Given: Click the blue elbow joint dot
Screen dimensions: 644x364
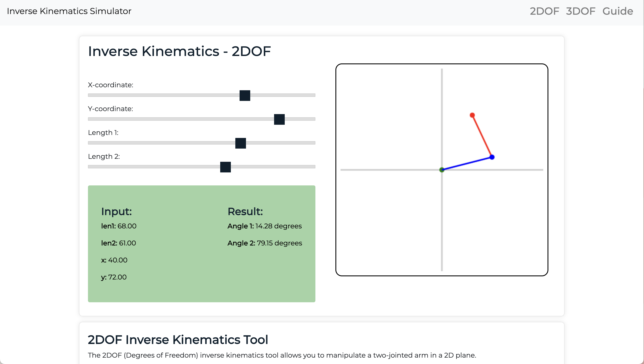Looking at the screenshot, I should 492,157.
